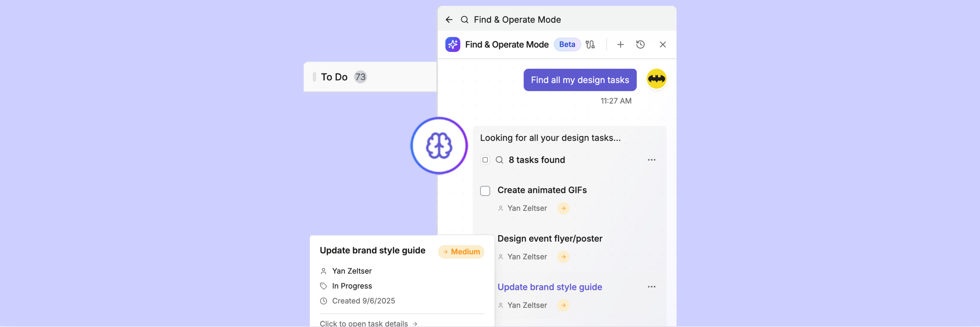Click the 'Update brand style guide' card title
Screen dimensions: 980x327
(x=372, y=250)
